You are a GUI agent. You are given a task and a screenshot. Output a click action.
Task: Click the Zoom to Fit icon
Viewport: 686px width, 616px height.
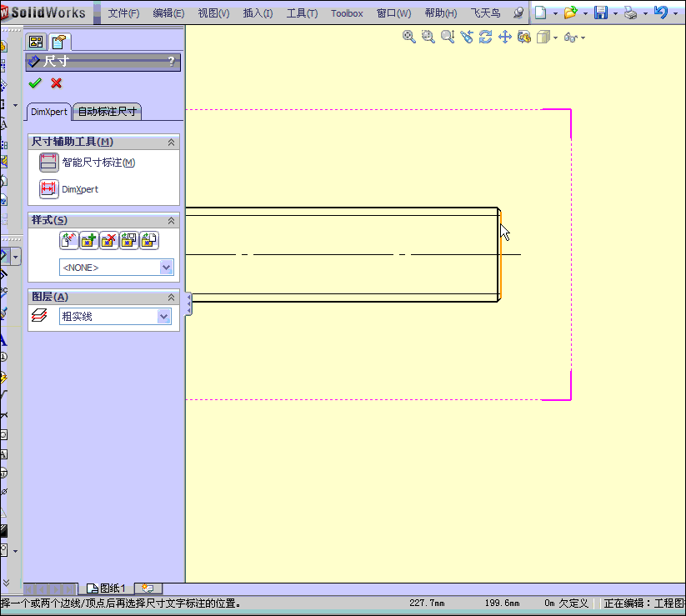coord(409,37)
